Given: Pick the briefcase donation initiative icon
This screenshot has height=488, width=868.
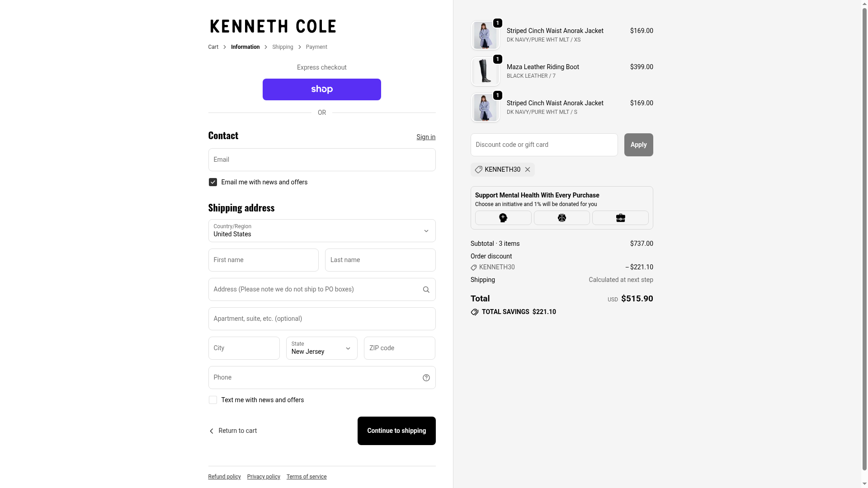Looking at the screenshot, I should (620, 218).
